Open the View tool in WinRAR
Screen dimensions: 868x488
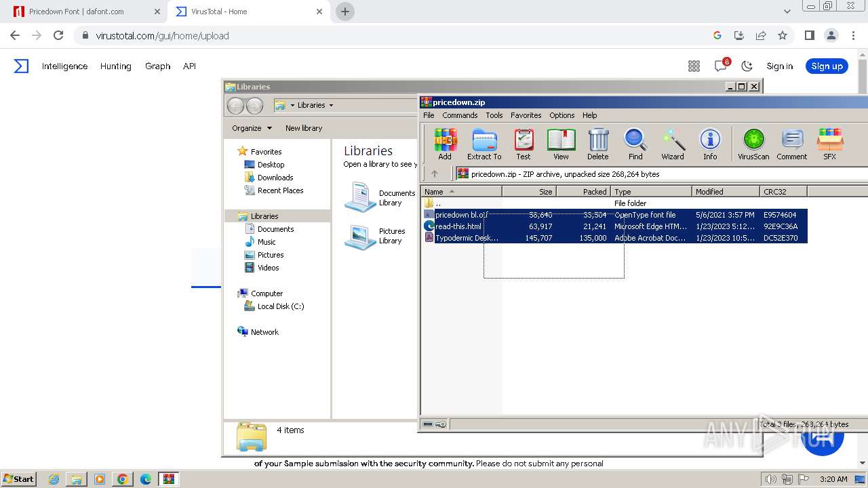(561, 144)
